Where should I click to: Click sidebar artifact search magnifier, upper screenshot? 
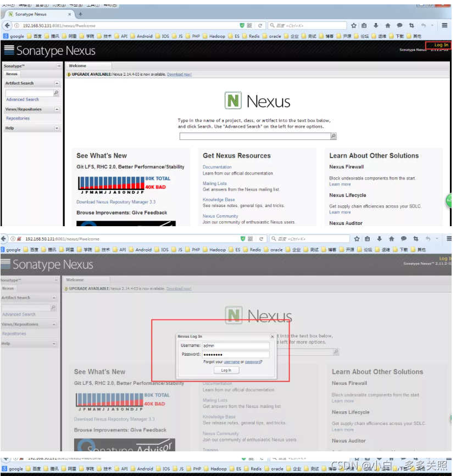(56, 93)
